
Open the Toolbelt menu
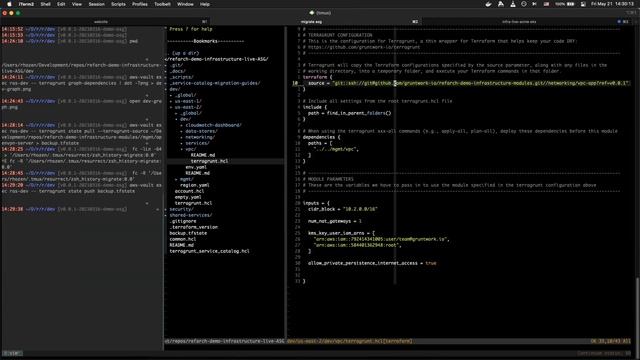162,4
